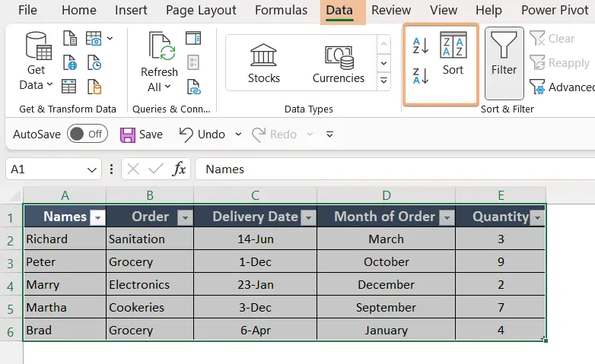Open the Get Data menu
Viewport: 595px width, 364px height.
tap(36, 62)
